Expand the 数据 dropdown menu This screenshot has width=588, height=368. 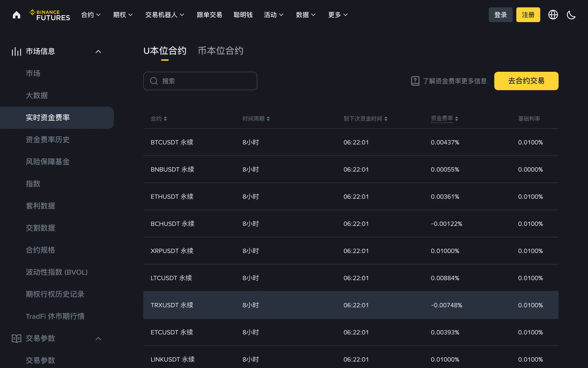pos(306,15)
